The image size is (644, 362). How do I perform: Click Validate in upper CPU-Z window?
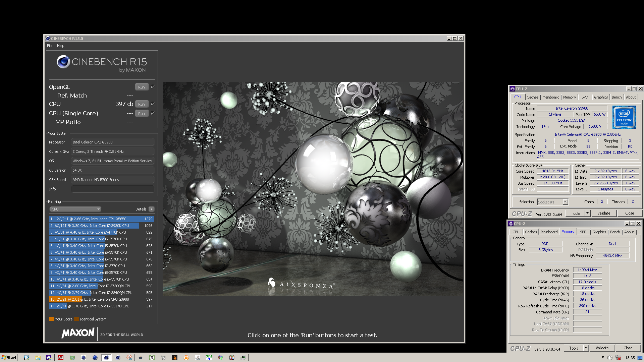603,213
